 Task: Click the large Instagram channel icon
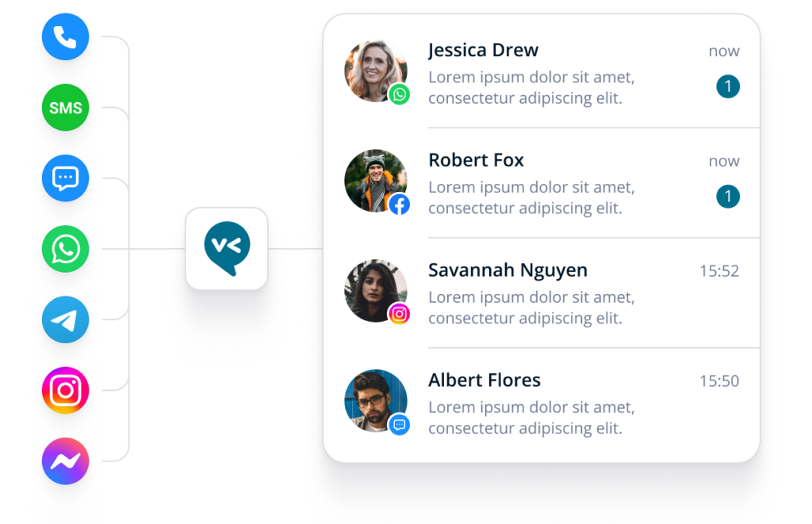point(65,390)
